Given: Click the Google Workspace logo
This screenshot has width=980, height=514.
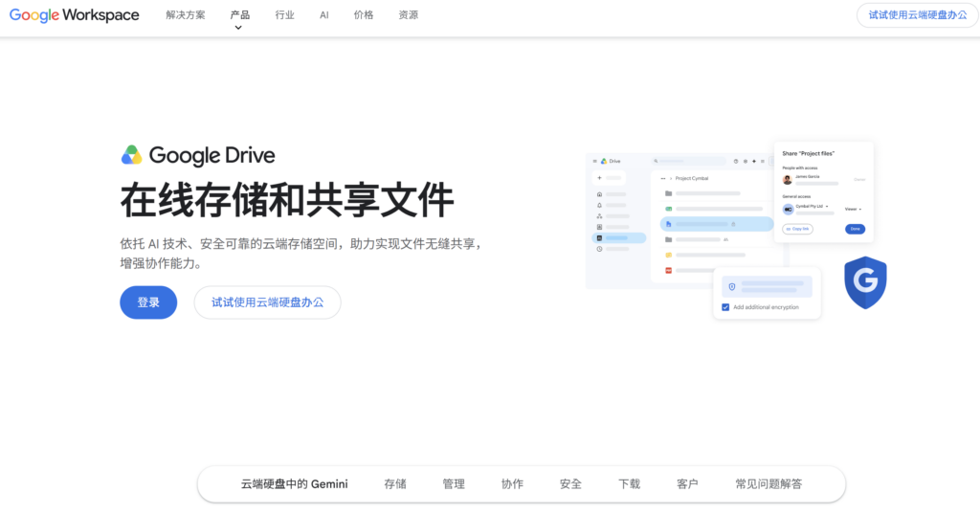Looking at the screenshot, I should click(75, 15).
